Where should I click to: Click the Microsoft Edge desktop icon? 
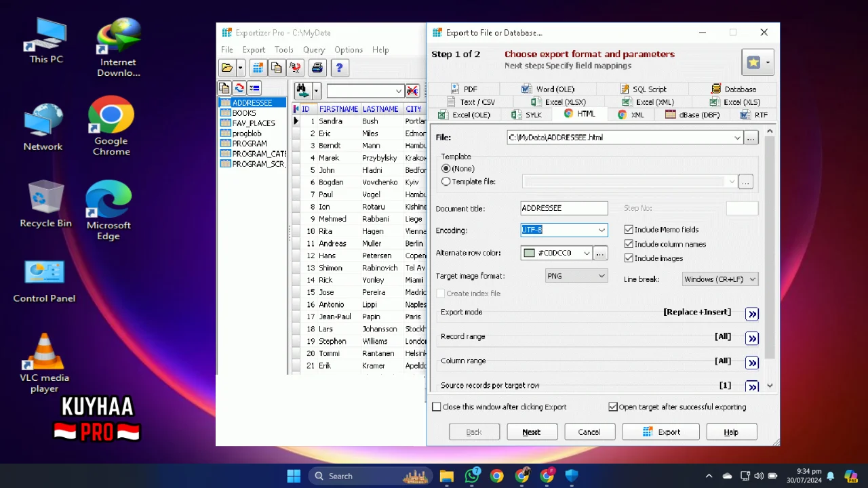(x=108, y=210)
